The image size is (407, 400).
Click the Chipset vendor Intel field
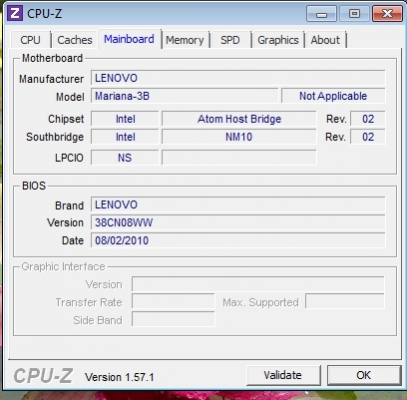click(x=125, y=119)
